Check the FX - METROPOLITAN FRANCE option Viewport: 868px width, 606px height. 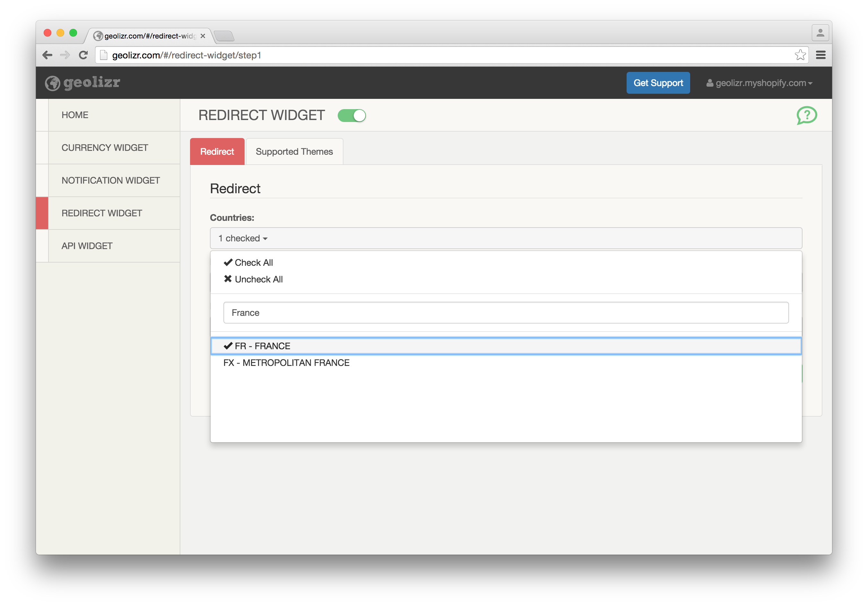(x=286, y=363)
